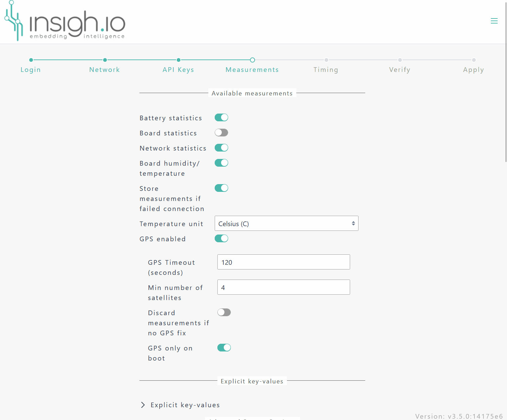Open the Temperature unit dropdown
The height and width of the screenshot is (420, 507).
pos(286,223)
